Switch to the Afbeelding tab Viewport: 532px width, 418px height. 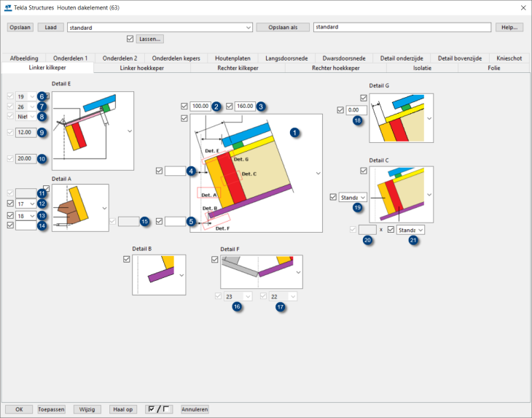pyautogui.click(x=24, y=58)
